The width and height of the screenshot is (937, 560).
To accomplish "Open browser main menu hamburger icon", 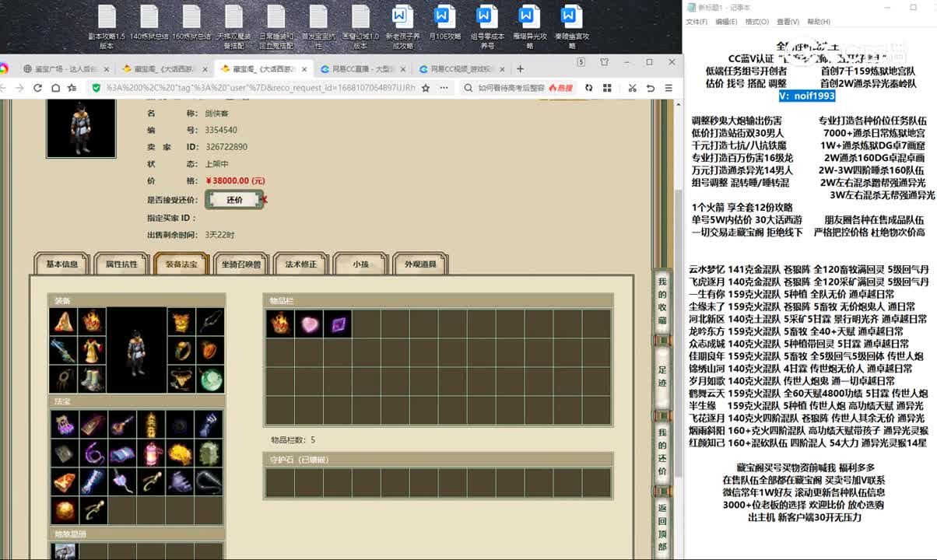I will [669, 88].
